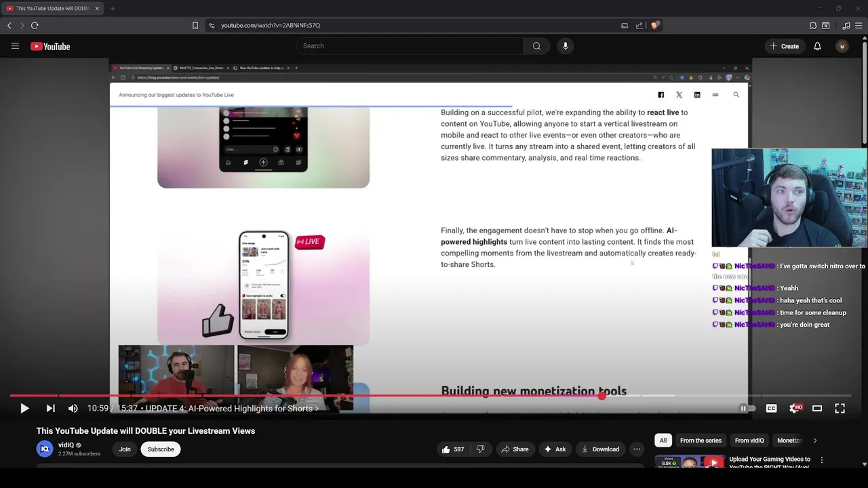
Task: Seek using the red progress bar handle
Action: [601, 396]
